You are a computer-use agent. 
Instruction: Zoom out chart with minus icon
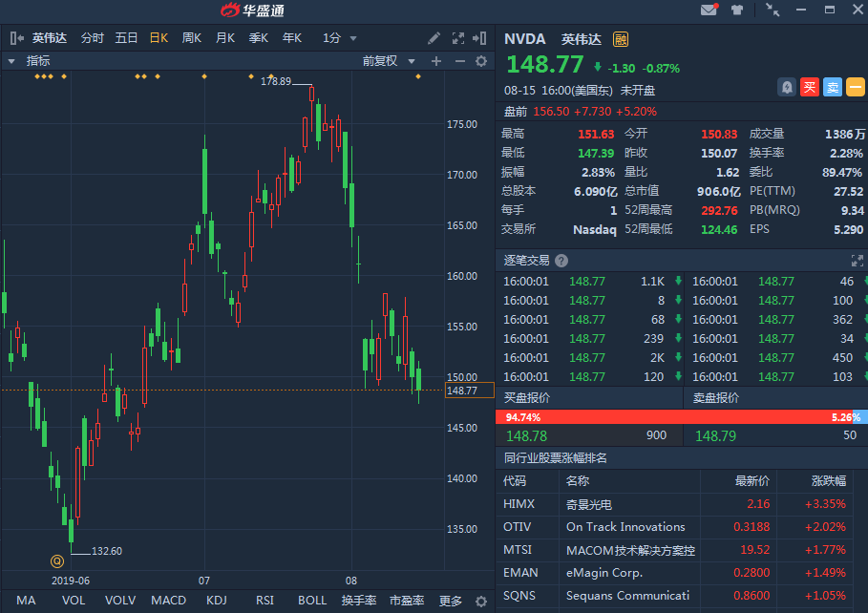click(460, 61)
